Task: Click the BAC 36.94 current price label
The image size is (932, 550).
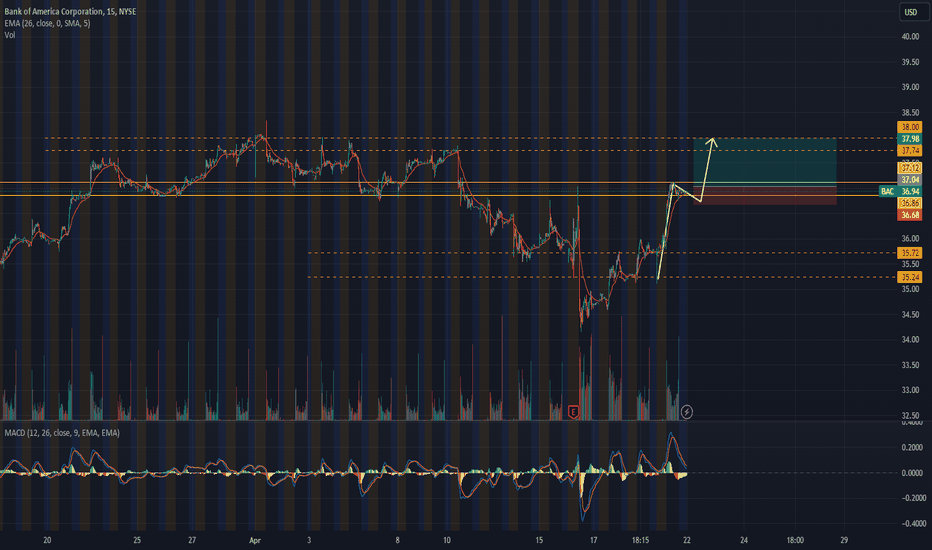Action: [x=900, y=191]
